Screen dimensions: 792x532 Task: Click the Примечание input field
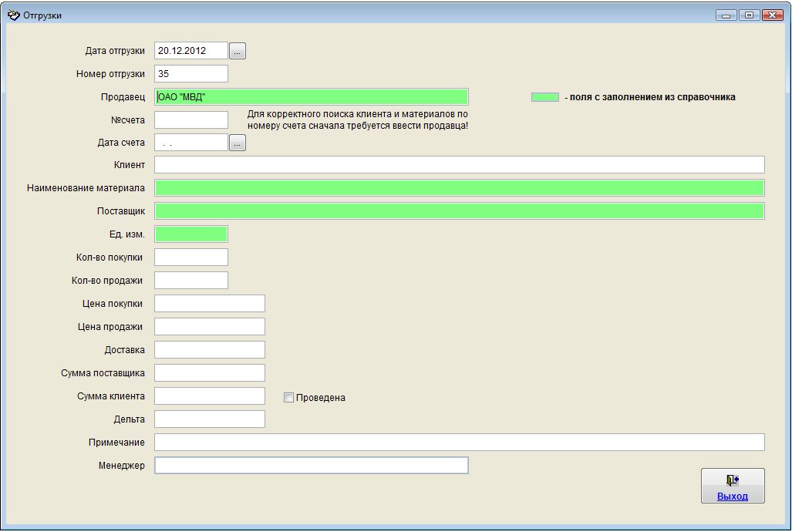click(459, 442)
